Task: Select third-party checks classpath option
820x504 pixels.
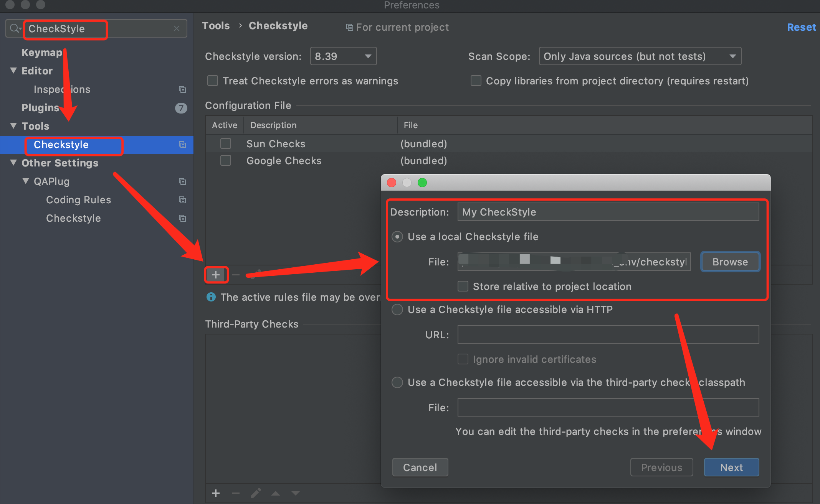Action: pyautogui.click(x=397, y=382)
